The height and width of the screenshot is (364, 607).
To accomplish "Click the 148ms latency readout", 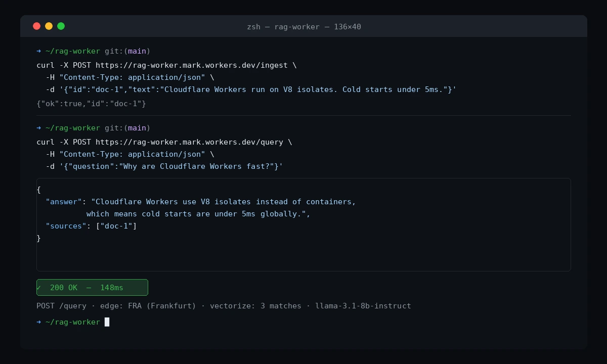I will tap(112, 287).
